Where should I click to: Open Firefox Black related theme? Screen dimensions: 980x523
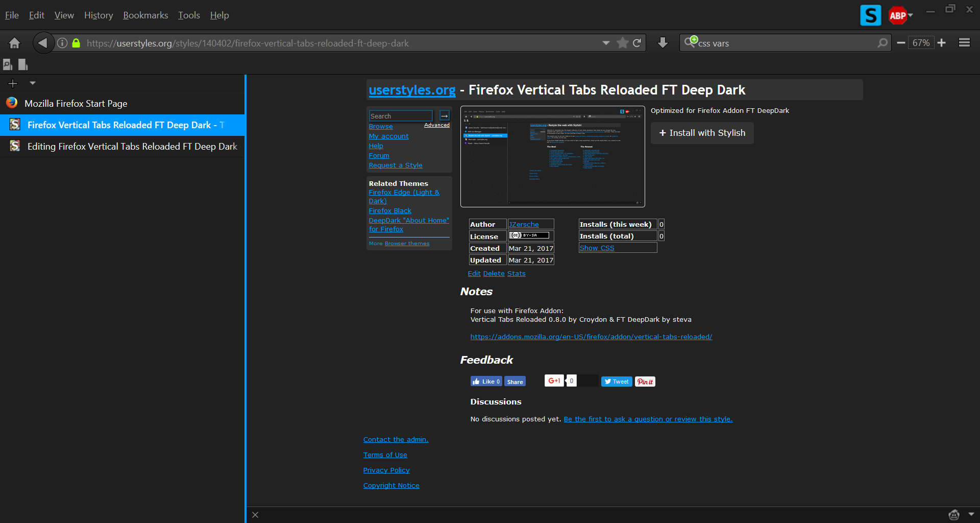pyautogui.click(x=390, y=211)
